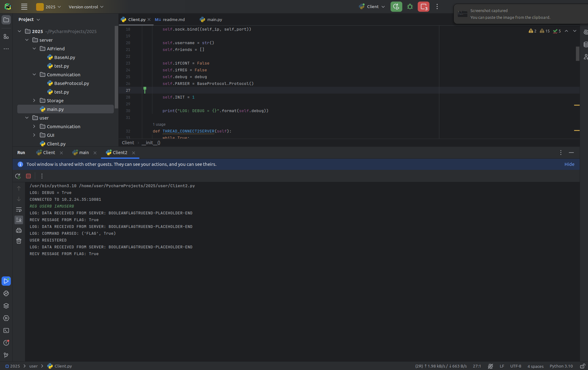The width and height of the screenshot is (588, 370).
Task: Stop the running Client2 process
Action: (x=28, y=176)
